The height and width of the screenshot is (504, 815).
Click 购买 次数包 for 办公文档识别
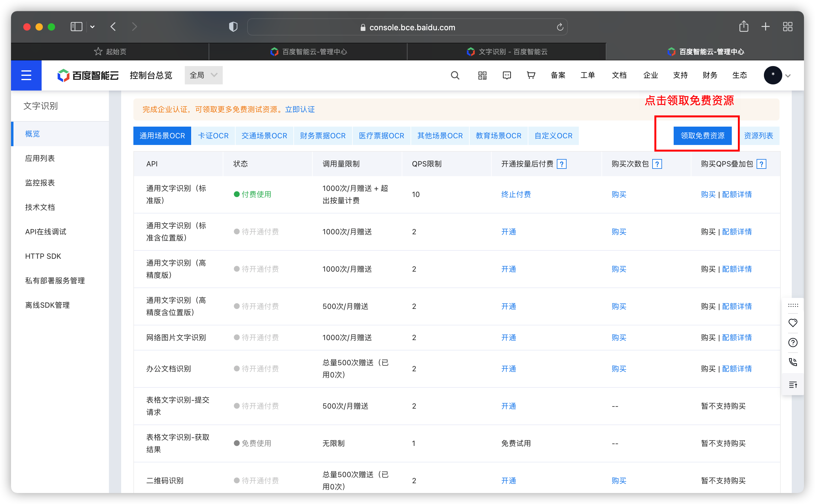(619, 369)
